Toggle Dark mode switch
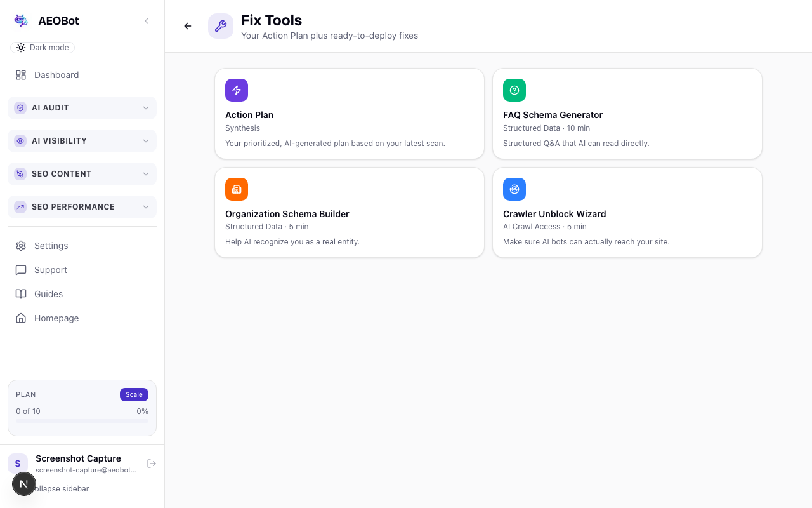 [x=43, y=48]
